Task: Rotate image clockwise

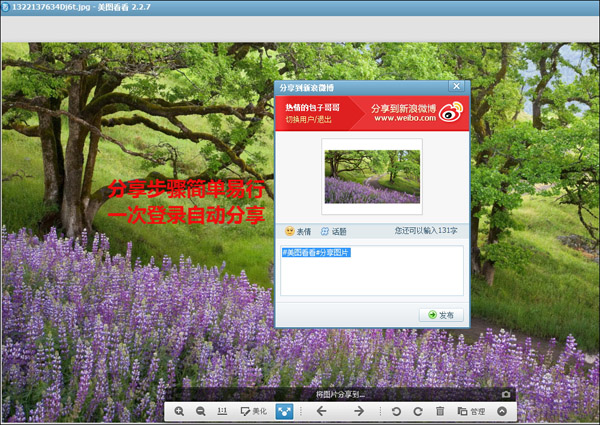Action: 418,411
